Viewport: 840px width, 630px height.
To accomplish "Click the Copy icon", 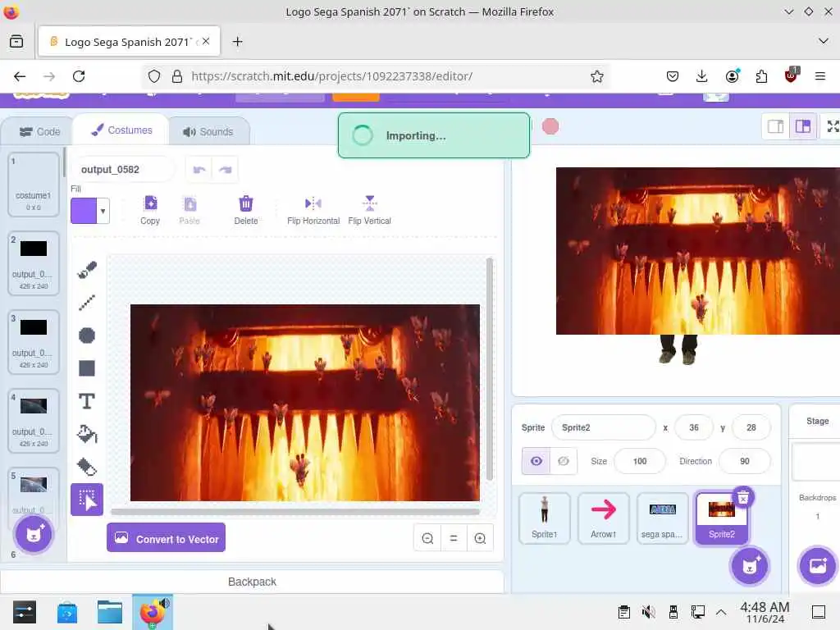I will coord(151,210).
